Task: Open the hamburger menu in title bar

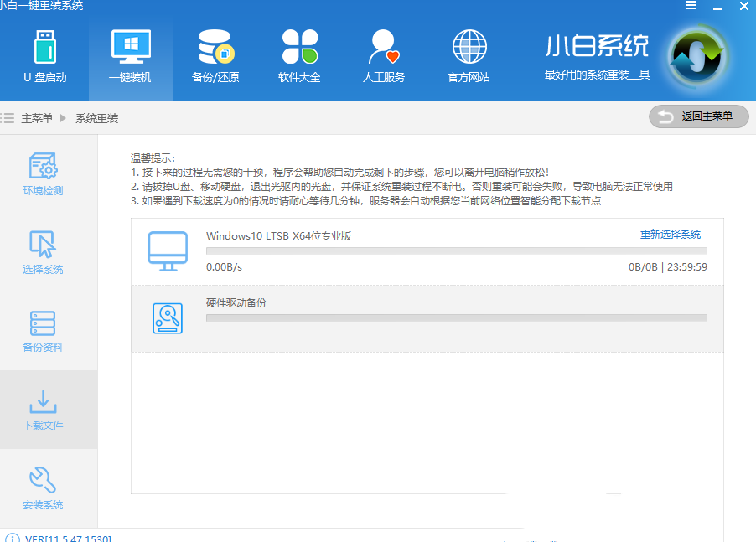Action: tap(691, 6)
